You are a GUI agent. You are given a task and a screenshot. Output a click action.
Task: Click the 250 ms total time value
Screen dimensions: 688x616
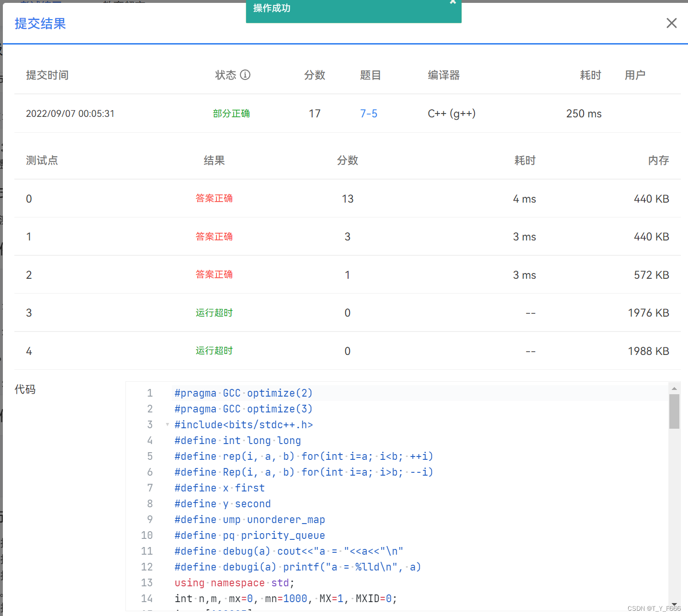[584, 114]
